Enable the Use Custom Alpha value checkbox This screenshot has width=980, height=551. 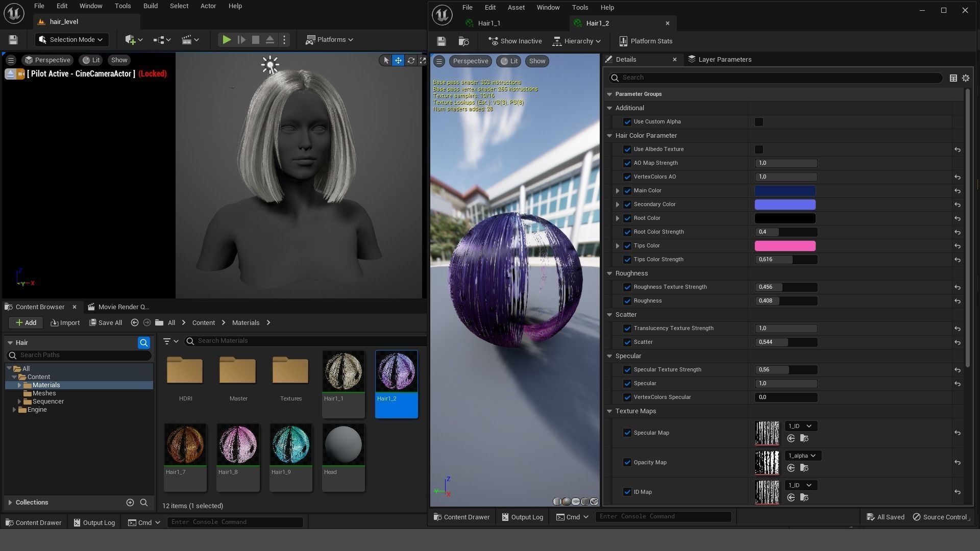(759, 122)
